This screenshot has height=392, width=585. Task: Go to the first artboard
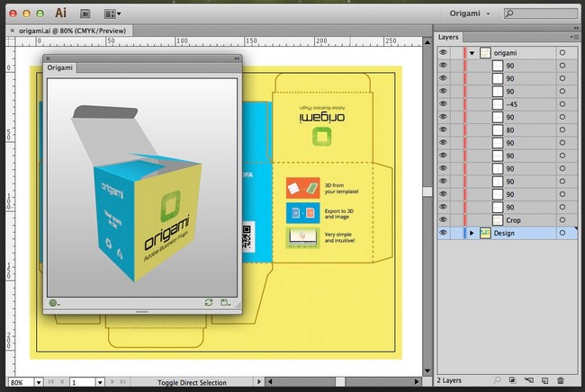pyautogui.click(x=51, y=382)
